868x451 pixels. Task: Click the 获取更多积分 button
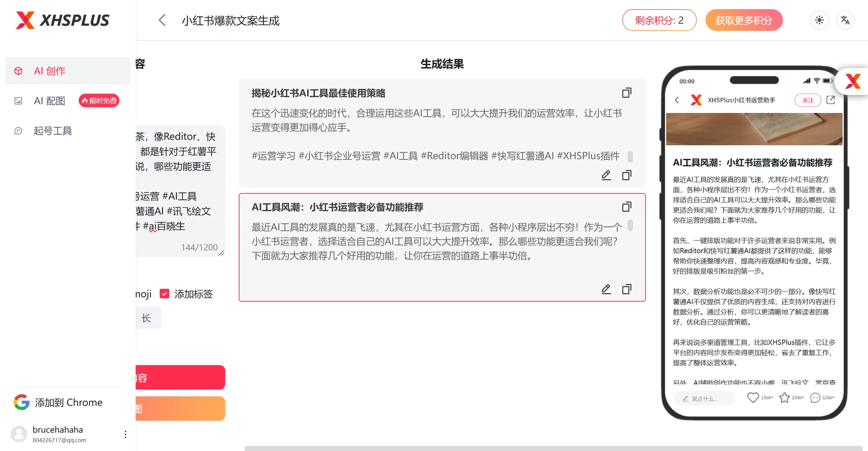[744, 20]
